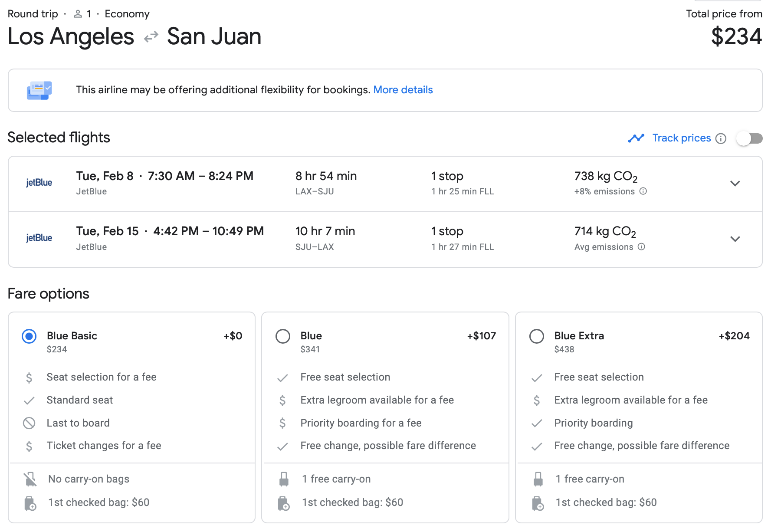Expand the Feb 15 return flight details
The image size is (781, 532).
tap(735, 239)
